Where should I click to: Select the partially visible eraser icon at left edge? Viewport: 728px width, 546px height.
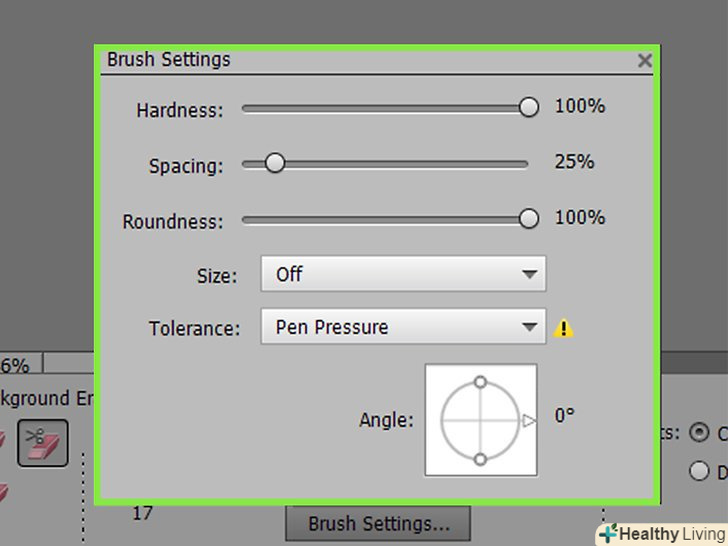pos(4,442)
